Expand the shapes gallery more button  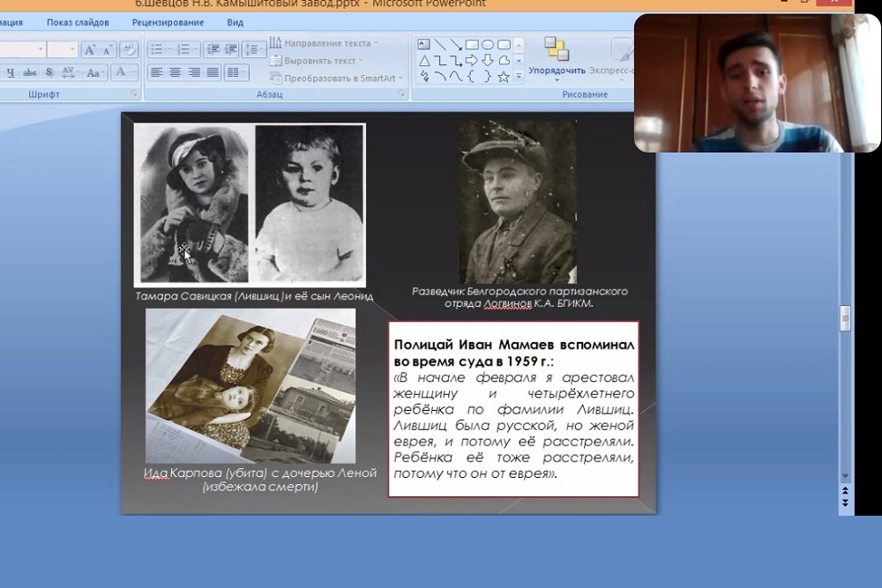point(519,77)
